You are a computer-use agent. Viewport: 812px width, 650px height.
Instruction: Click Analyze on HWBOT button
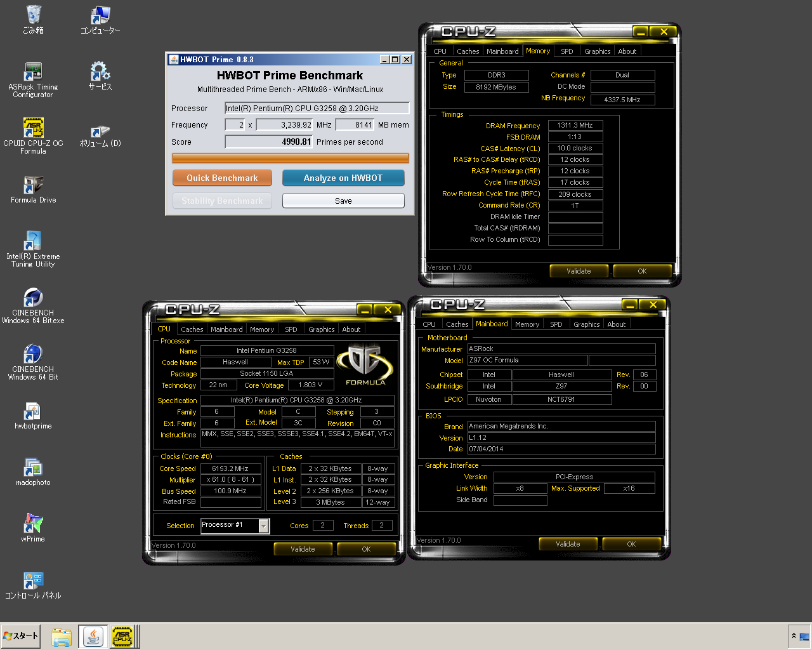coord(343,178)
